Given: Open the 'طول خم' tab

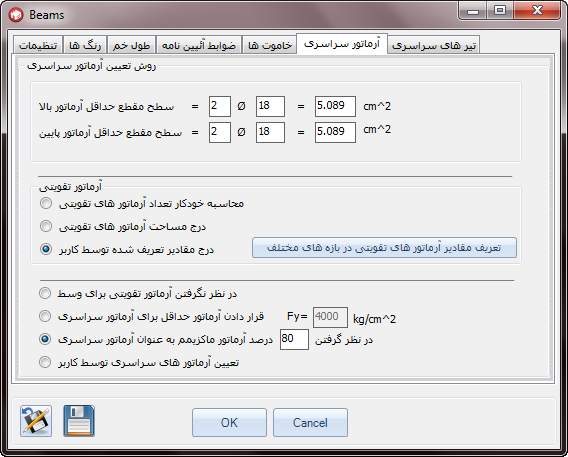Looking at the screenshot, I should tap(131, 45).
